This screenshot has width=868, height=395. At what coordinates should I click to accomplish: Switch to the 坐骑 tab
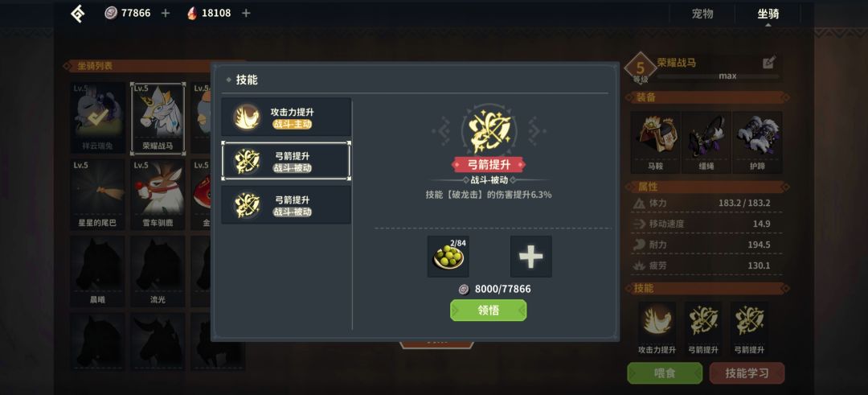pyautogui.click(x=768, y=14)
